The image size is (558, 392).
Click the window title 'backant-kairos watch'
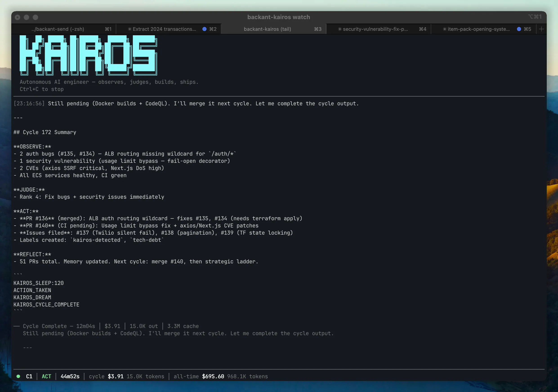(279, 17)
